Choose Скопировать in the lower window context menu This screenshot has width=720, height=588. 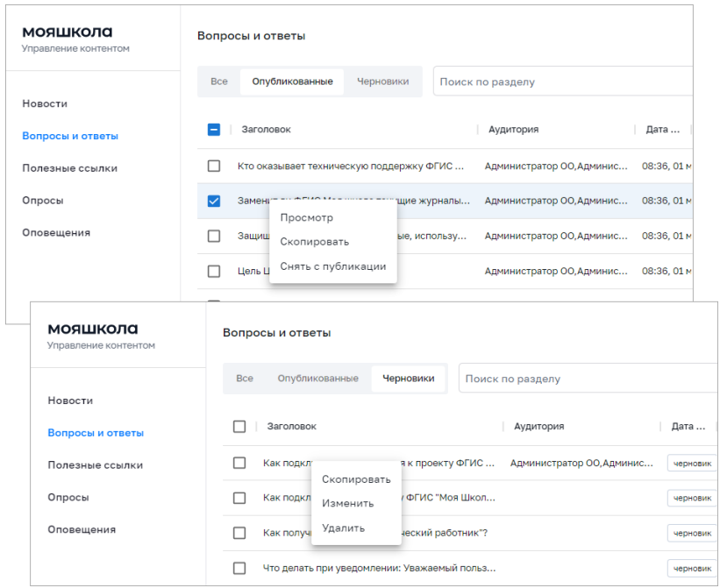(356, 479)
